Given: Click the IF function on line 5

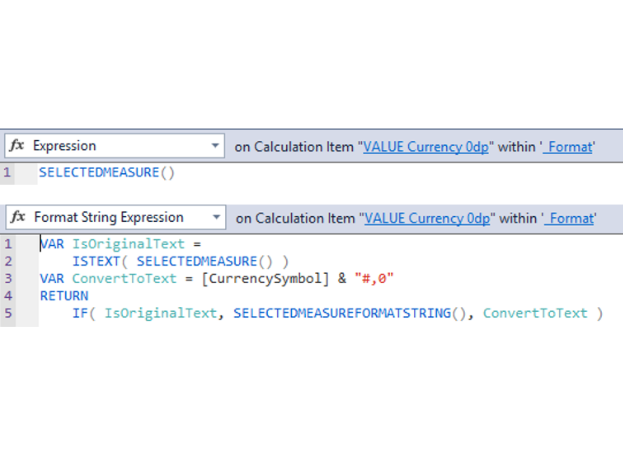Looking at the screenshot, I should [80, 313].
